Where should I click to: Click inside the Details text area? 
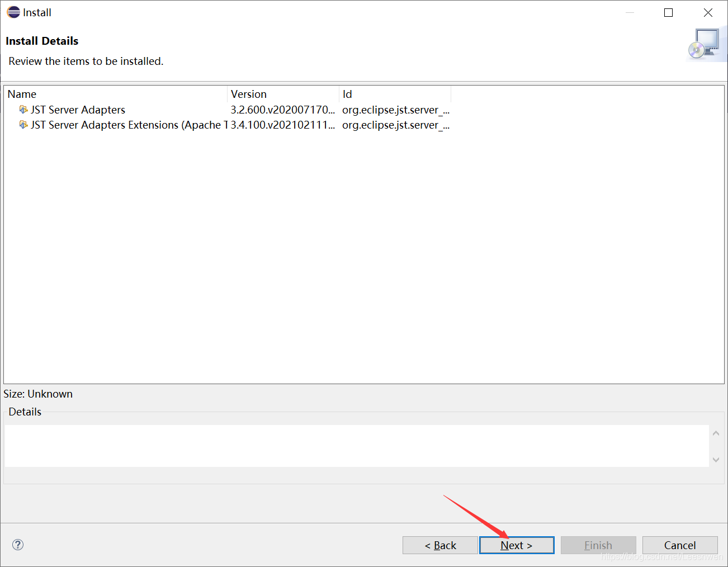coord(357,446)
